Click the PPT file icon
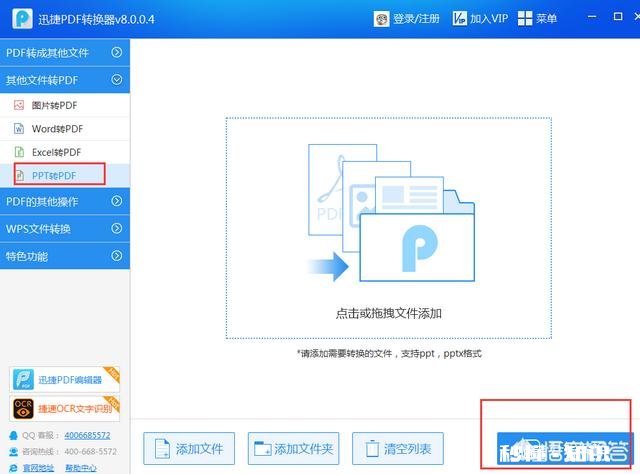The width and height of the screenshot is (640, 474). pos(20,176)
